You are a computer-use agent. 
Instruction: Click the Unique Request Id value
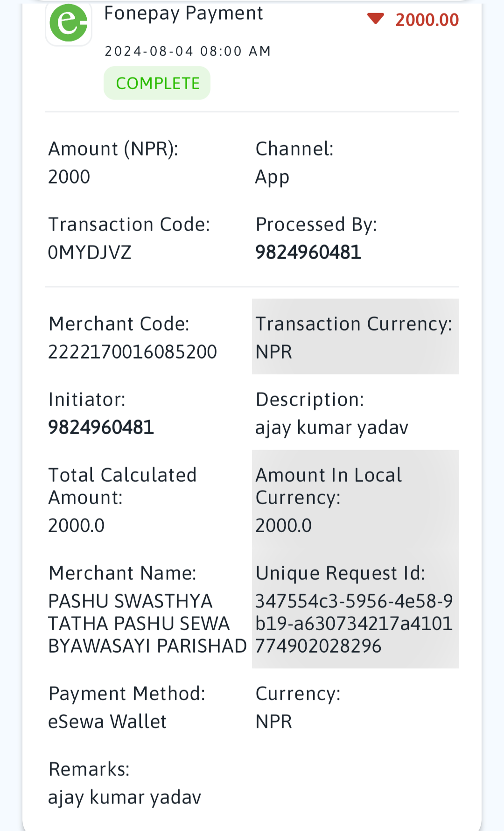(x=354, y=624)
